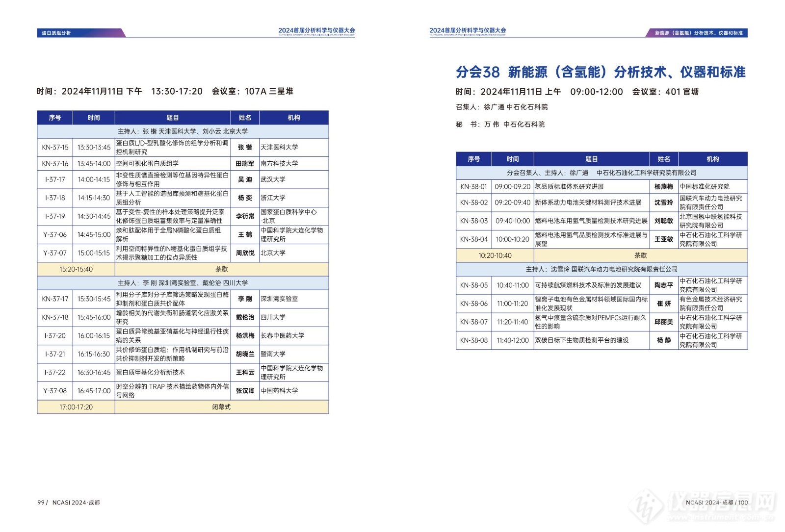785x532 pixels.
Task: Select session code KN-37-15
Action: [x=55, y=147]
